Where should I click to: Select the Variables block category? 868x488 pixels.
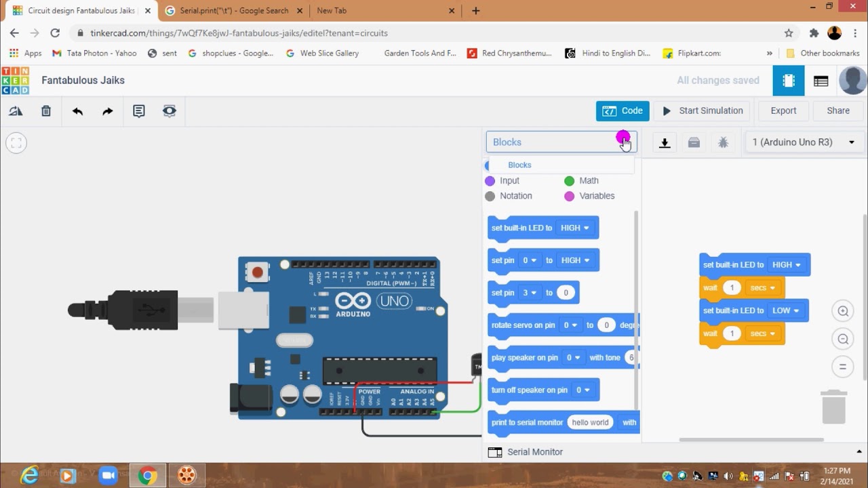pyautogui.click(x=589, y=196)
